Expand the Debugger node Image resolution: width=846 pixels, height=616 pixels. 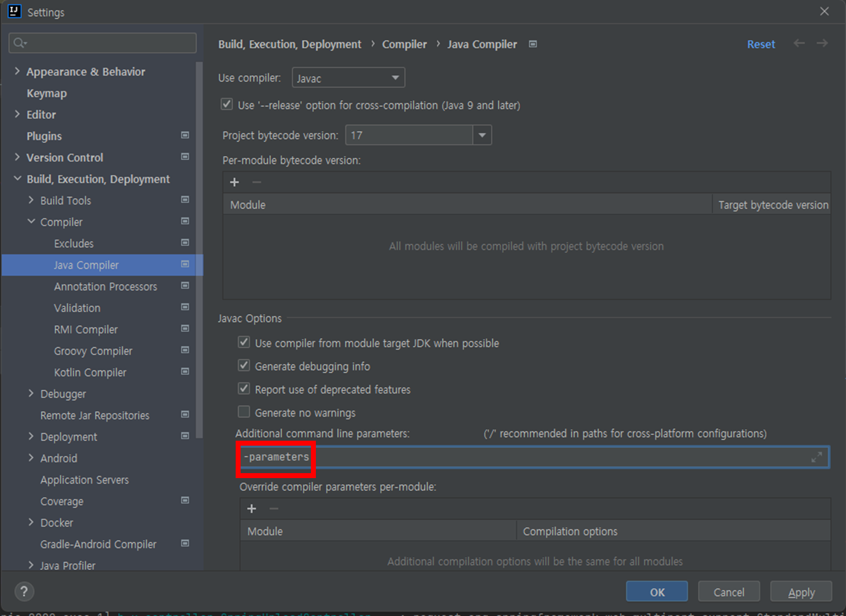point(31,393)
